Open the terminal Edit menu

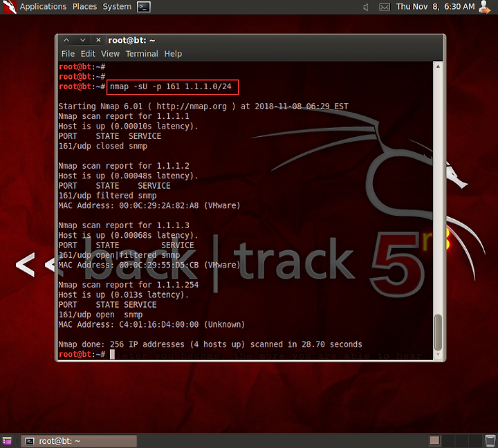coord(88,54)
